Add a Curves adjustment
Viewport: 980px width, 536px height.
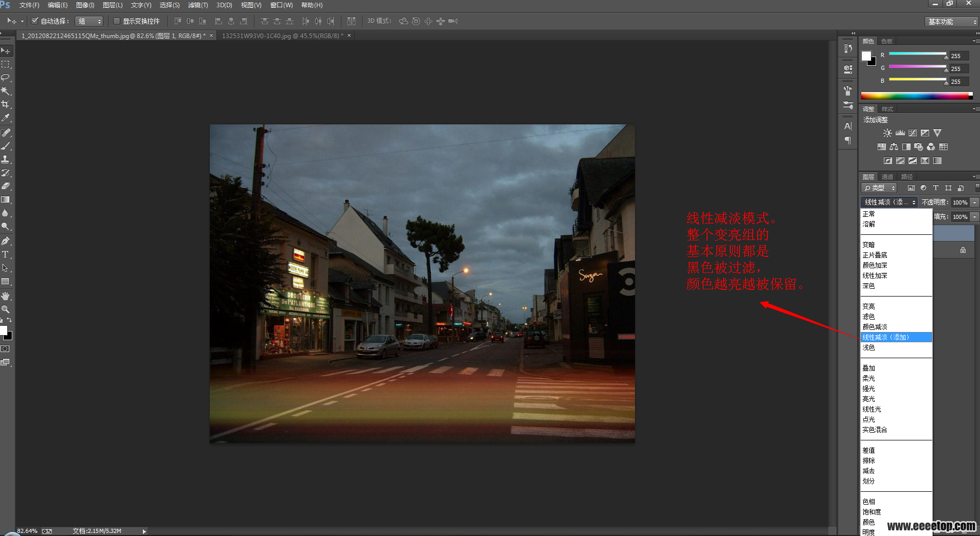tap(913, 133)
